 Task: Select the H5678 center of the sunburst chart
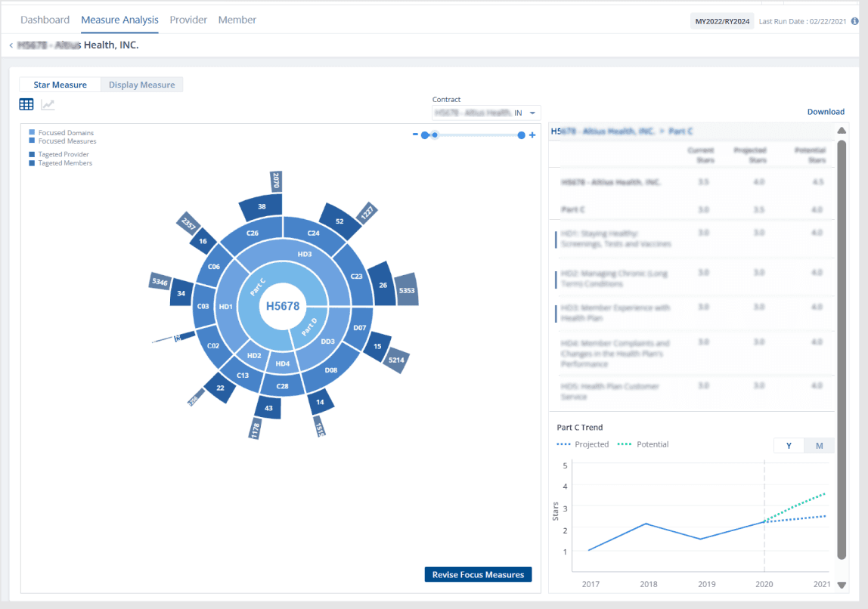283,306
